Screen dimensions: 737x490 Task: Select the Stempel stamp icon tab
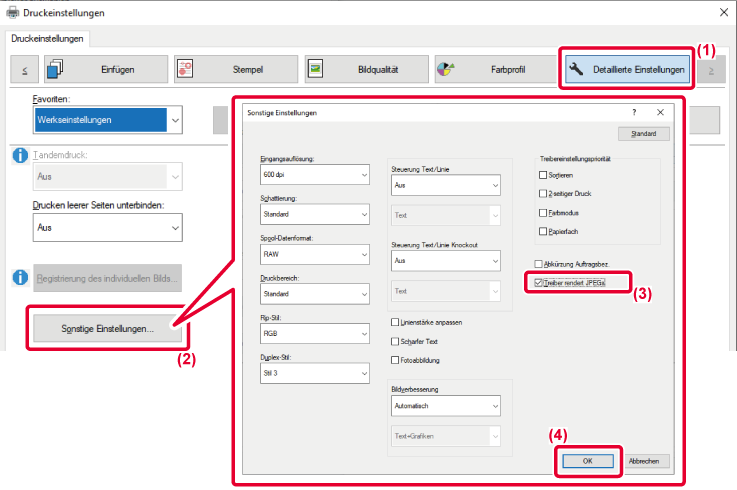tap(236, 69)
